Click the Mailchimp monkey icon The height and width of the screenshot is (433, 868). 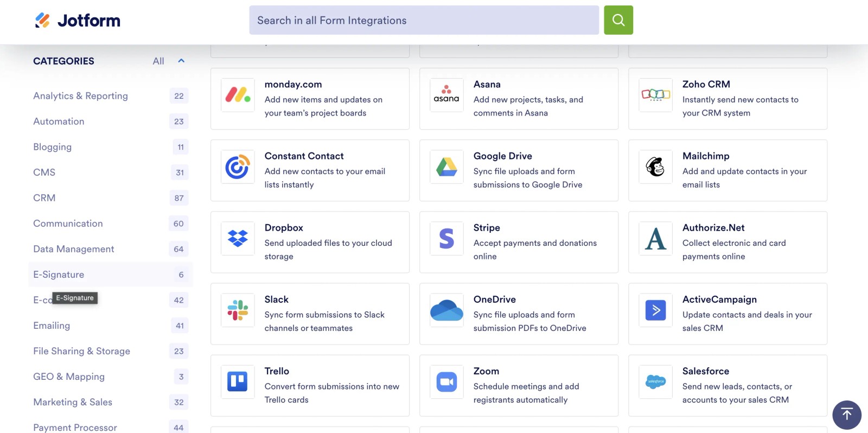(655, 167)
